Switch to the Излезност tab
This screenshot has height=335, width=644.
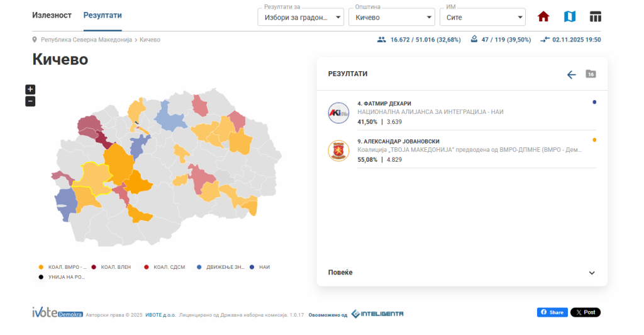tap(52, 15)
